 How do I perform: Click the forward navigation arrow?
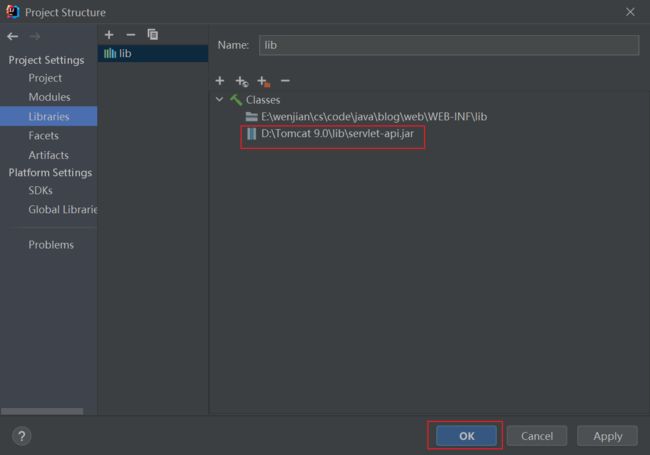[x=35, y=36]
